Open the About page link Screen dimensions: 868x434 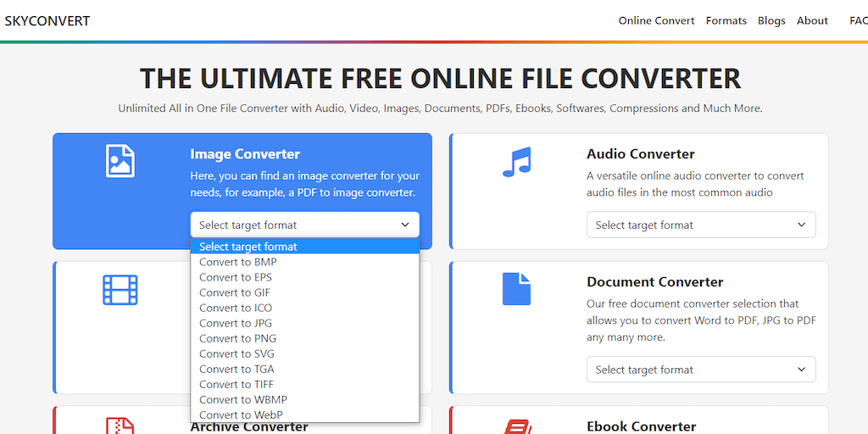pyautogui.click(x=812, y=20)
